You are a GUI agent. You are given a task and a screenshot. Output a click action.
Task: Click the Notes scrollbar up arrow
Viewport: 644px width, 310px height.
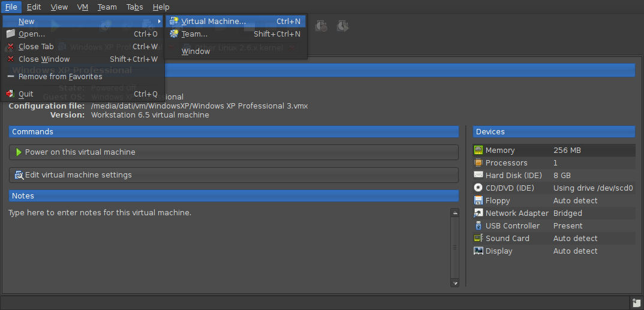point(455,213)
